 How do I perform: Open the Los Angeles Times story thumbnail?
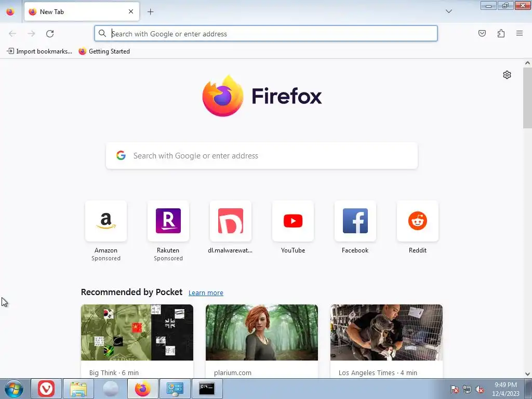coord(387,332)
